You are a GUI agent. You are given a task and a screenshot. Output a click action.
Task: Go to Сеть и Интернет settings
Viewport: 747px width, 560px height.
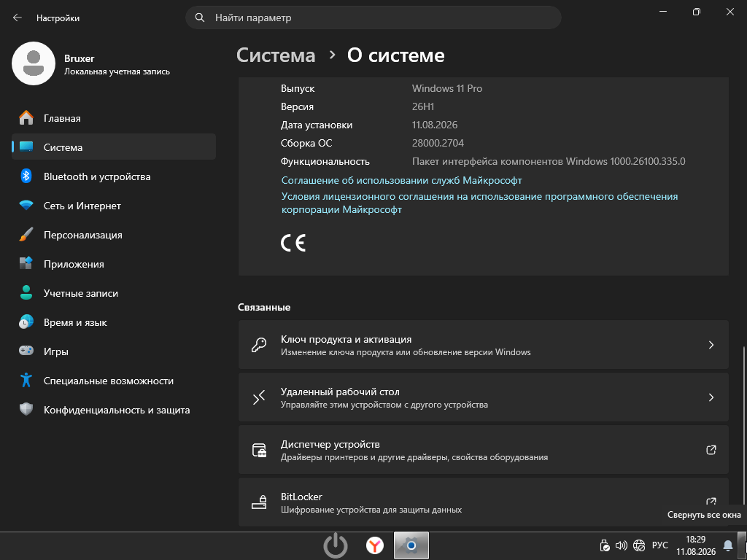(113, 206)
